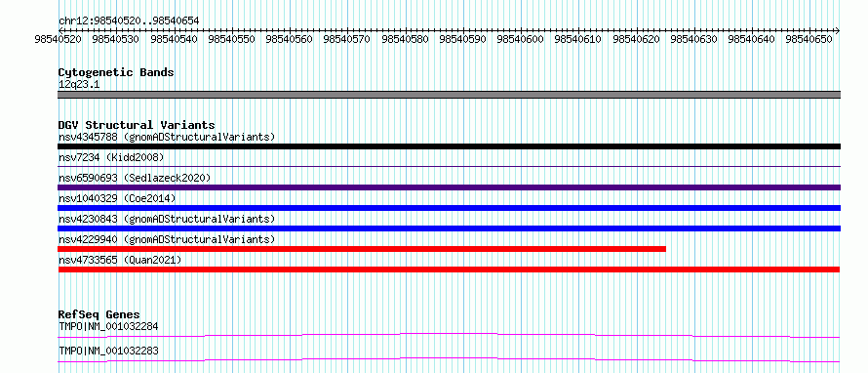Click the TMPO|NM_001032283 gene label
Viewport: 868px width, 373px height.
pos(108,351)
